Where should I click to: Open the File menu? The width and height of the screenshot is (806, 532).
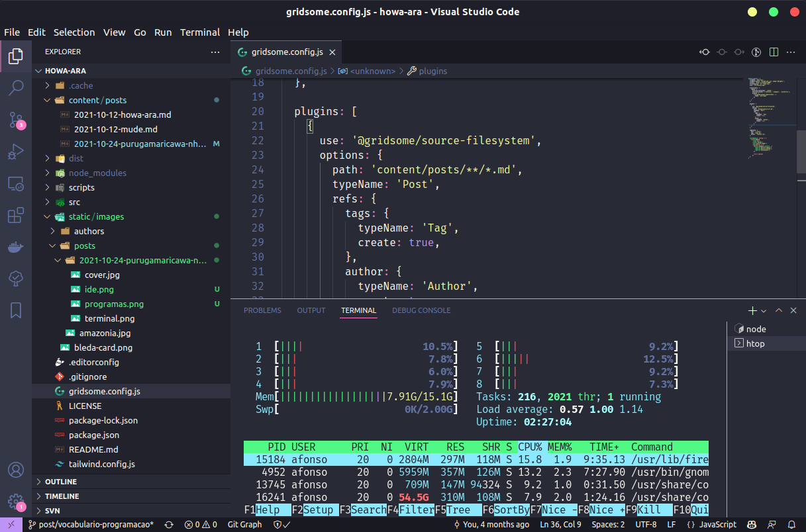(x=12, y=32)
